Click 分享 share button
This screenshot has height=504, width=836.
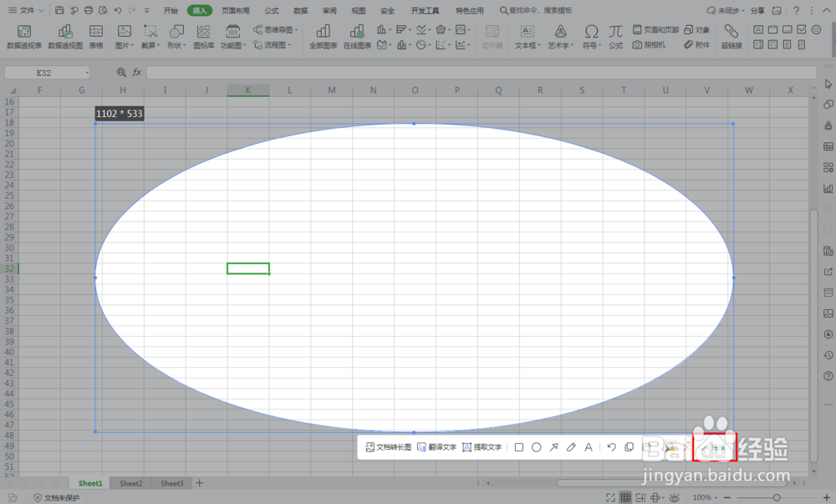pos(757,10)
